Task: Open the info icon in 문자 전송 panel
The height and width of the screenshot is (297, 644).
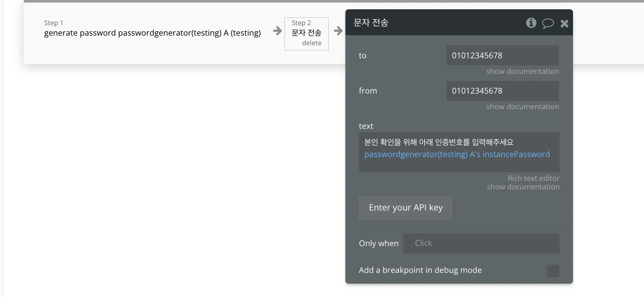Action: 531,23
